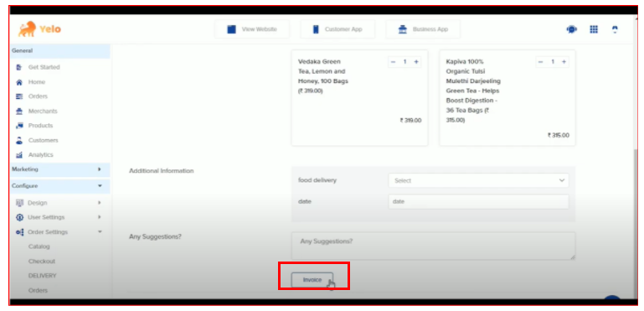Click the Vedaka Green Tea product card

coord(360,98)
